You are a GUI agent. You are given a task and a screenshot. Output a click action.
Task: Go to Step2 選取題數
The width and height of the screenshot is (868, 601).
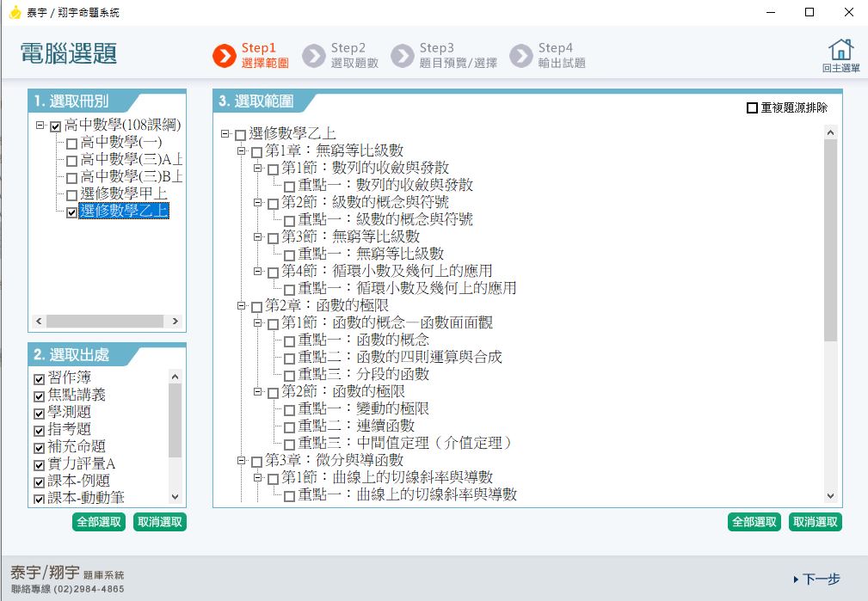click(x=341, y=56)
